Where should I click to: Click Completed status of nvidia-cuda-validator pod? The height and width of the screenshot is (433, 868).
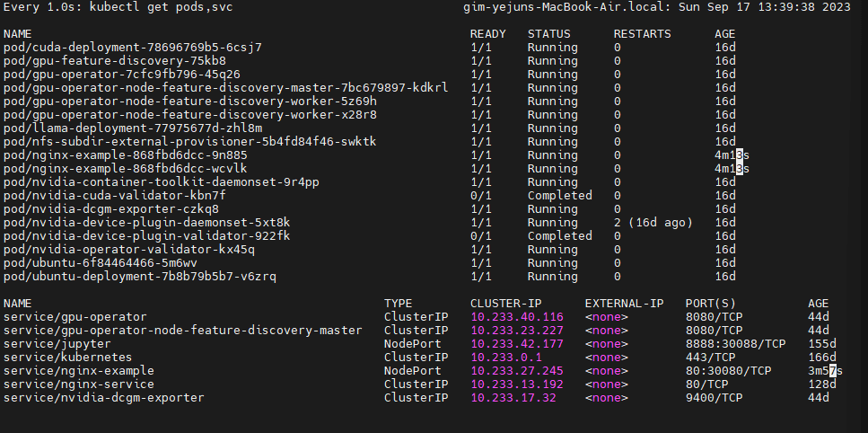click(559, 195)
